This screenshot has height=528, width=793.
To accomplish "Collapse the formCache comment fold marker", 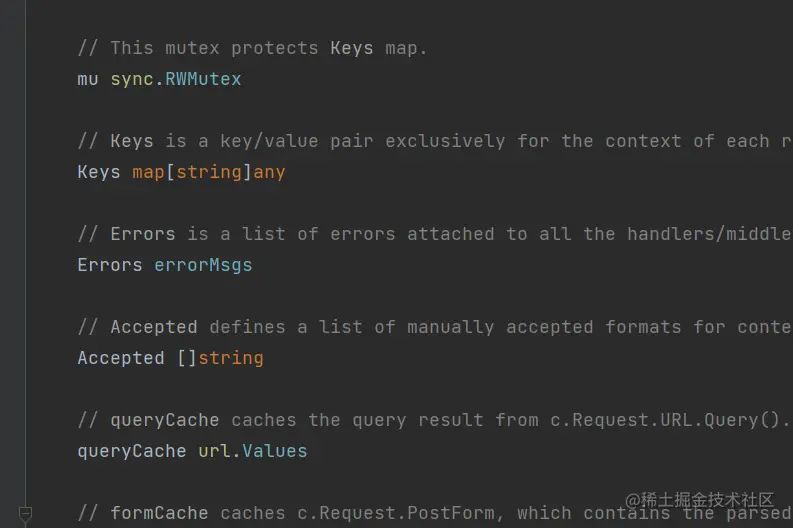I will pyautogui.click(x=26, y=513).
